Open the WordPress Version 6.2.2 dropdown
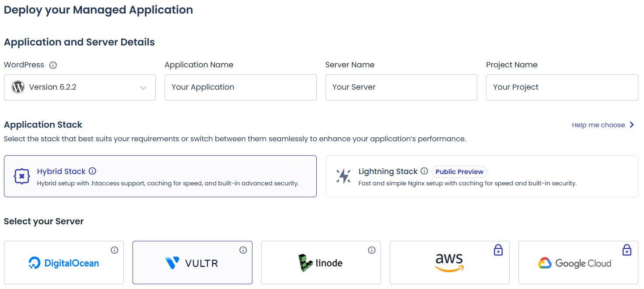Screen dimensions: 644x289 pyautogui.click(x=80, y=87)
